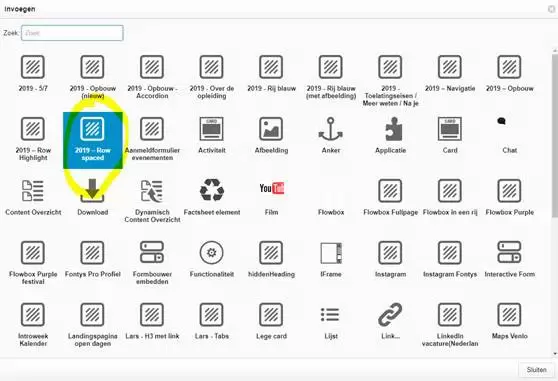Select the Activiteit card icon
The height and width of the screenshot is (381, 558).
point(211,129)
